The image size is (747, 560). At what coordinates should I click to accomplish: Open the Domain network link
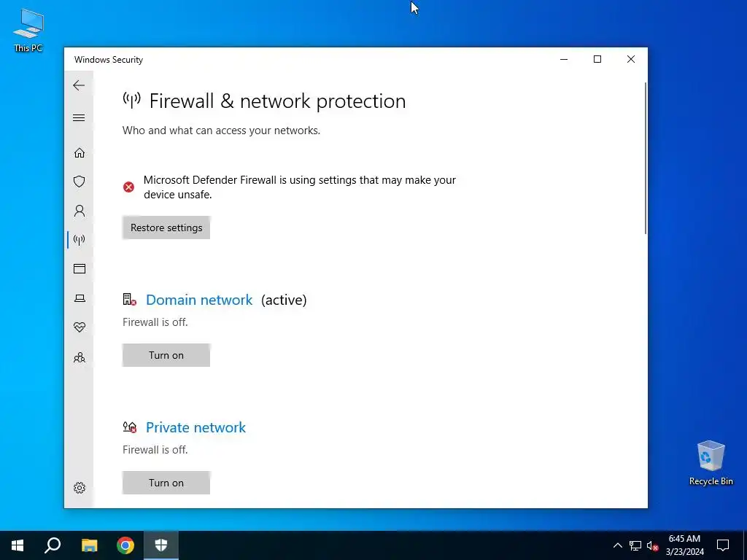point(199,300)
